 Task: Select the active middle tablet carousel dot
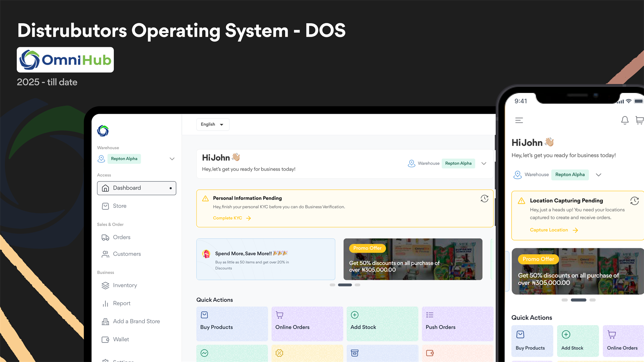pos(345,285)
